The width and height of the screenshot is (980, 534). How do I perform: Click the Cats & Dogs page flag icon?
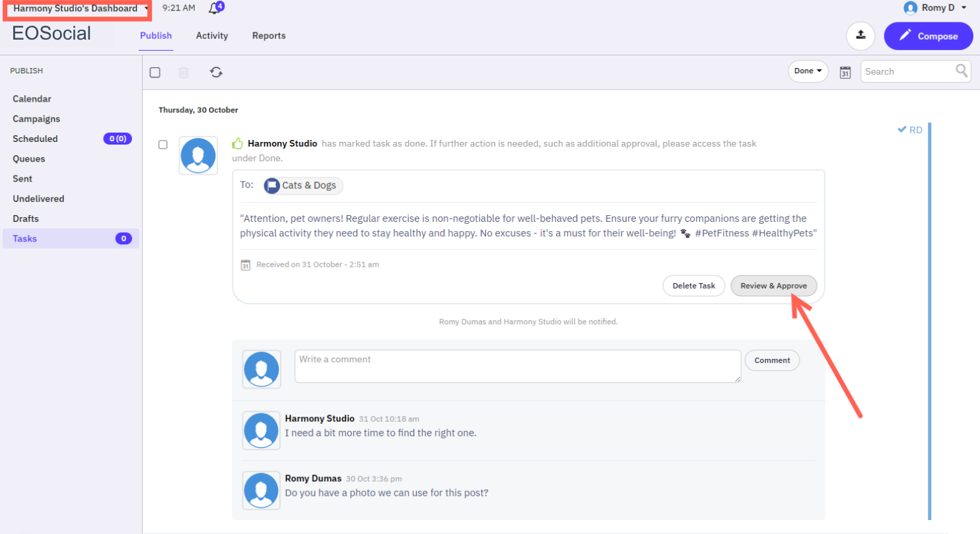click(271, 185)
